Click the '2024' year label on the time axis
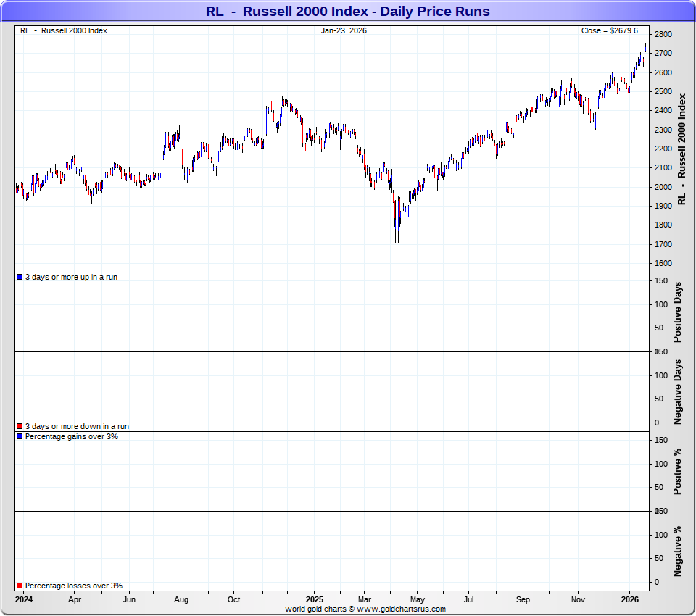696x616 pixels. coord(24,599)
